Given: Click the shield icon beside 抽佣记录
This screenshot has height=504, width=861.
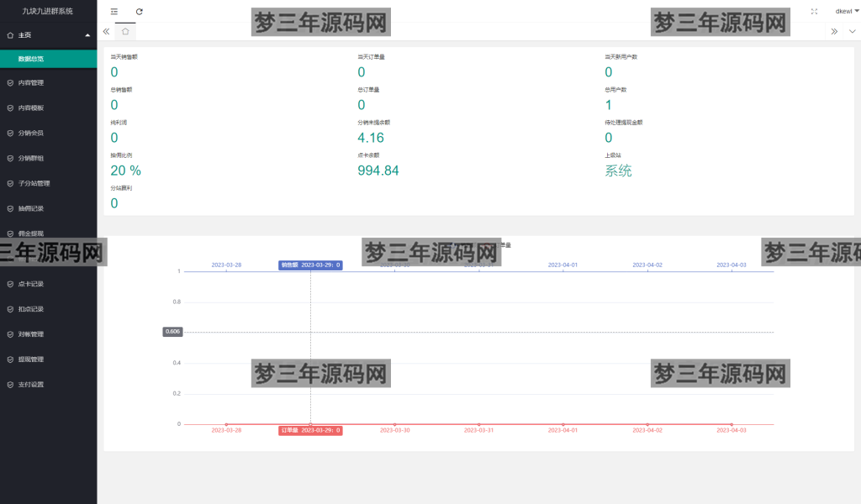Looking at the screenshot, I should tap(10, 209).
